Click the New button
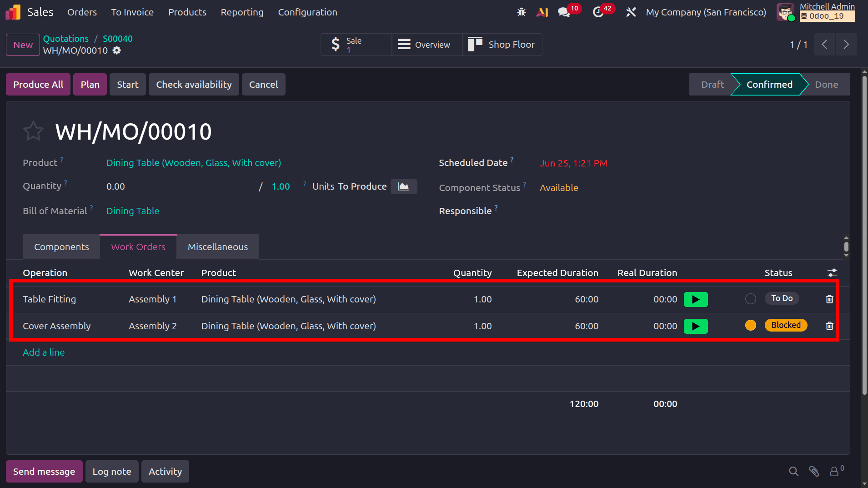This screenshot has width=868, height=488. 23,45
